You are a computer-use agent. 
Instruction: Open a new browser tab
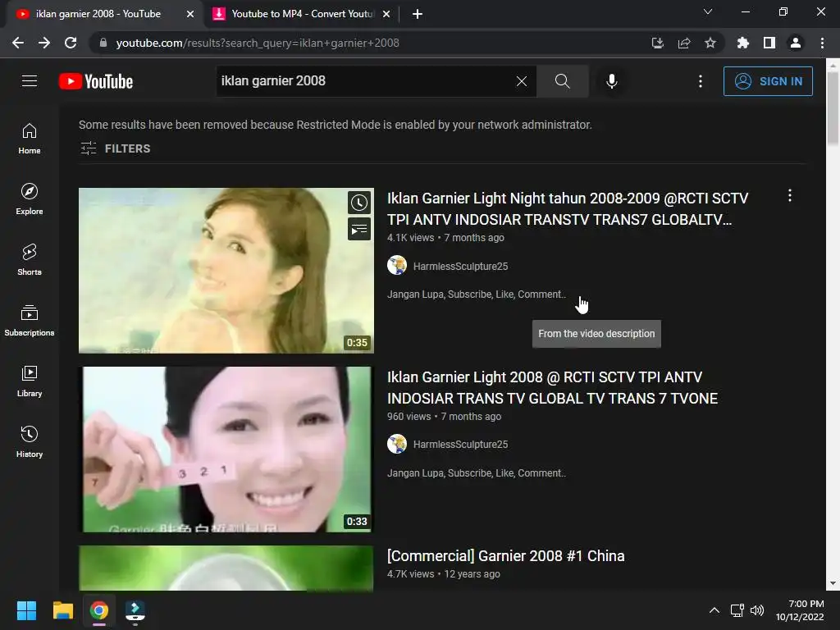coord(418,14)
